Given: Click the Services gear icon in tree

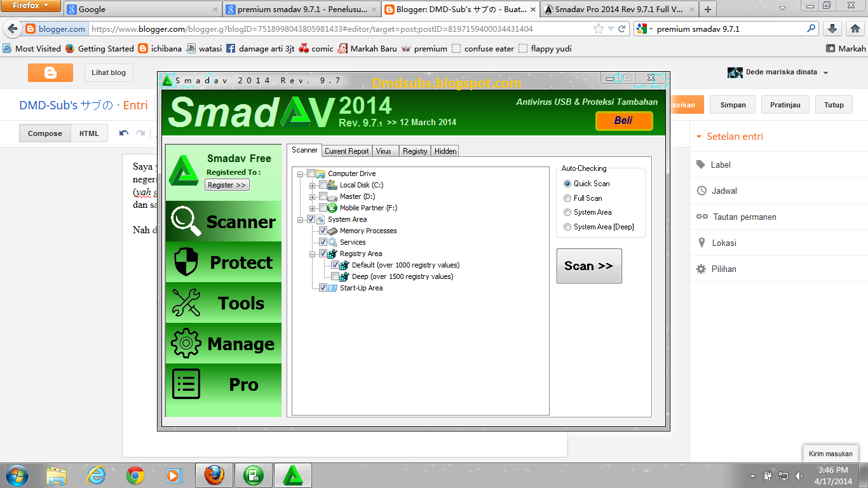Looking at the screenshot, I should click(332, 242).
